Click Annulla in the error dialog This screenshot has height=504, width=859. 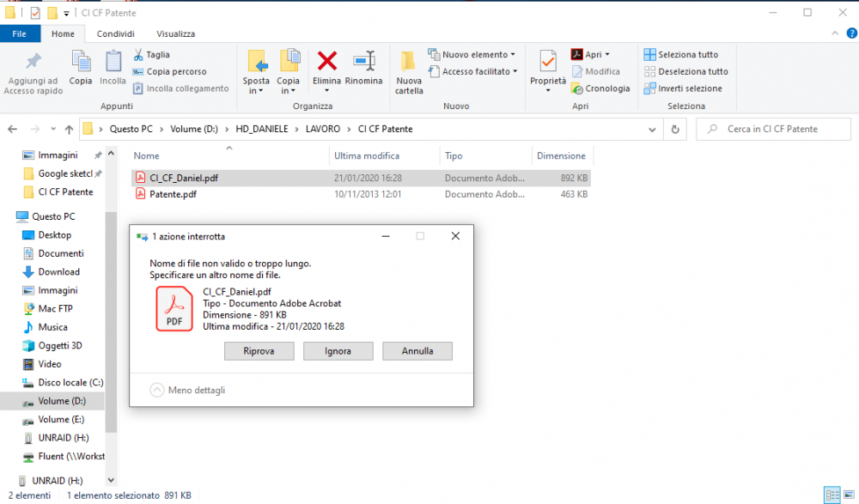pyautogui.click(x=417, y=351)
